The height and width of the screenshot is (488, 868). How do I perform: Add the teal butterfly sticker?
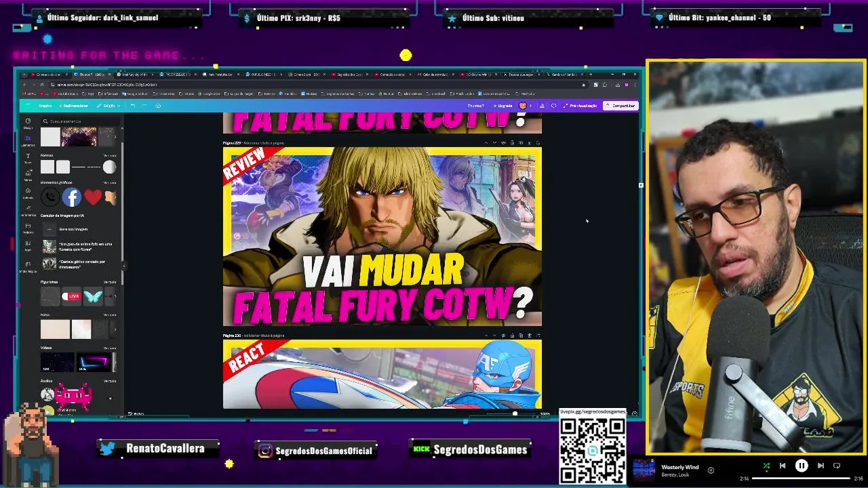[x=93, y=296]
